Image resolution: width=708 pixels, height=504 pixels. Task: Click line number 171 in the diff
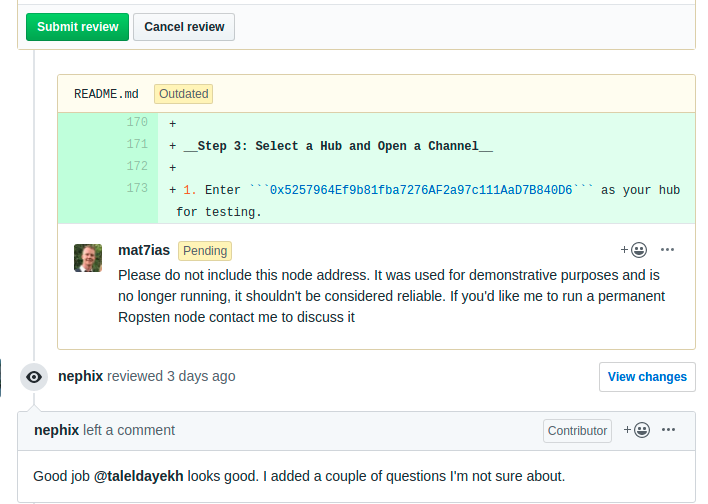(137, 144)
